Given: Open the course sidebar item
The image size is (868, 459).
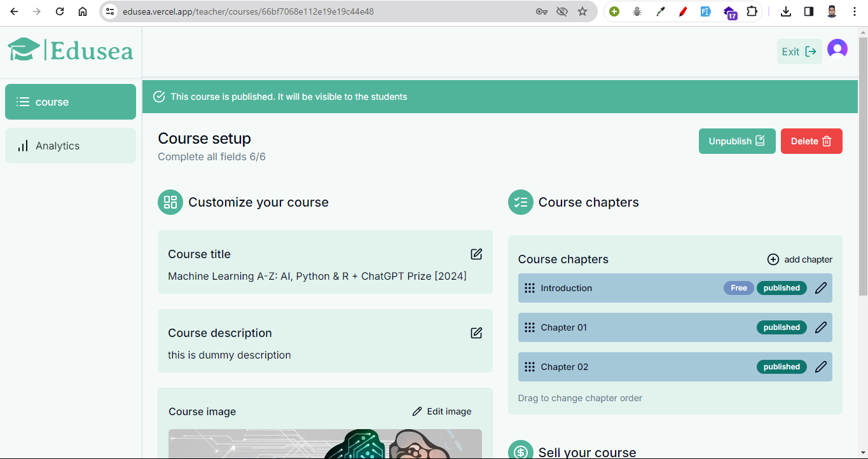Looking at the screenshot, I should (71, 102).
